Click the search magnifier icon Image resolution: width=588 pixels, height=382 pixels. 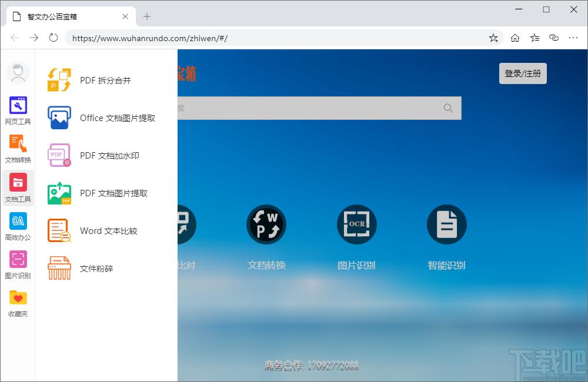448,108
